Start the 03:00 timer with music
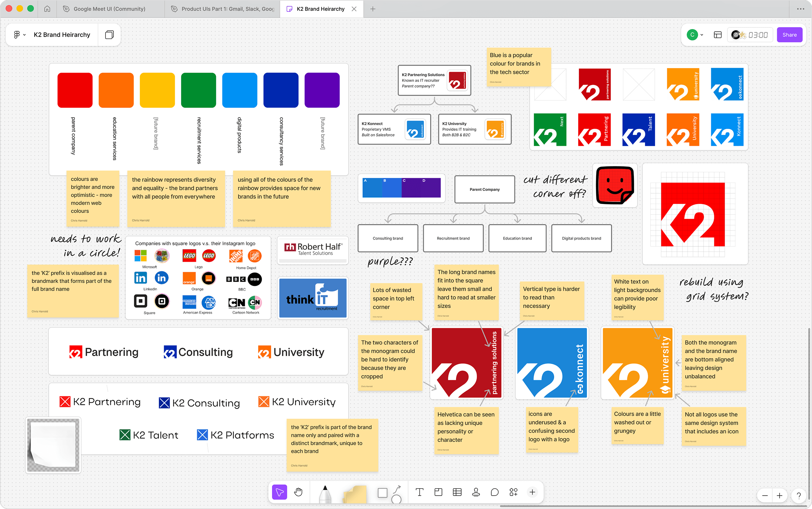 tap(750, 34)
